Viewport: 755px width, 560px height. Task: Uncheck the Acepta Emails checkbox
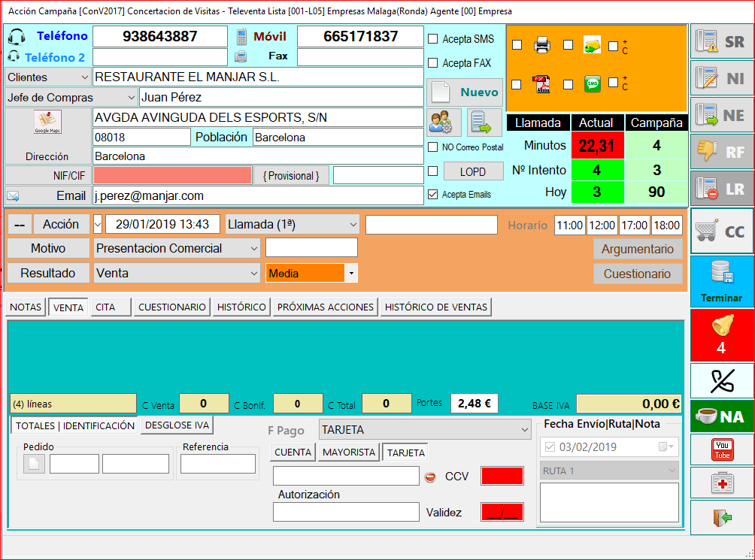[x=433, y=195]
